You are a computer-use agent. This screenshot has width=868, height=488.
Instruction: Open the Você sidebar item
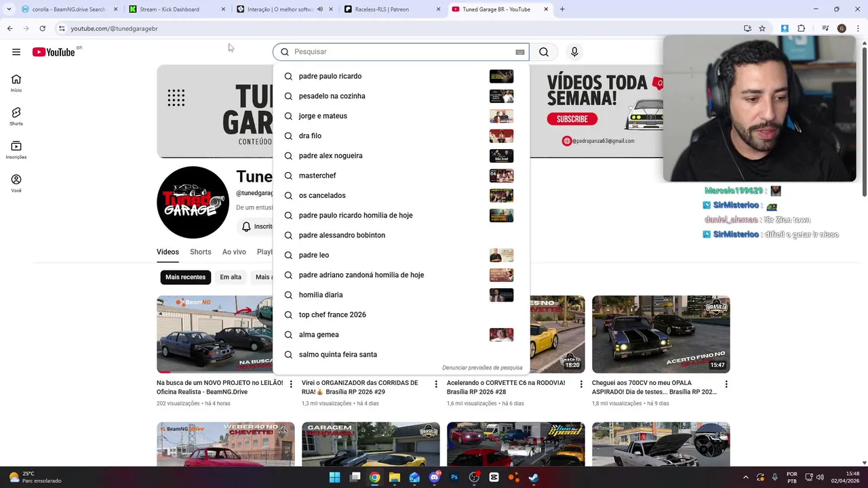pos(16,183)
